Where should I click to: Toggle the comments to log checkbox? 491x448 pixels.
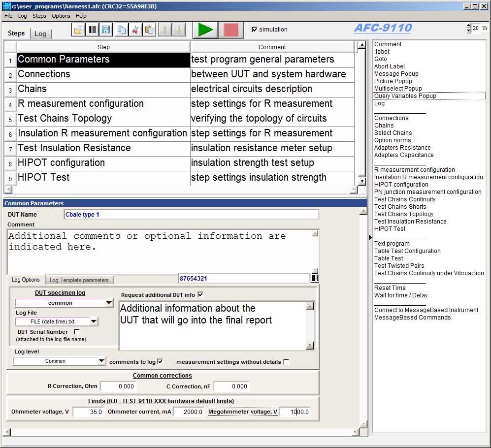point(160,361)
